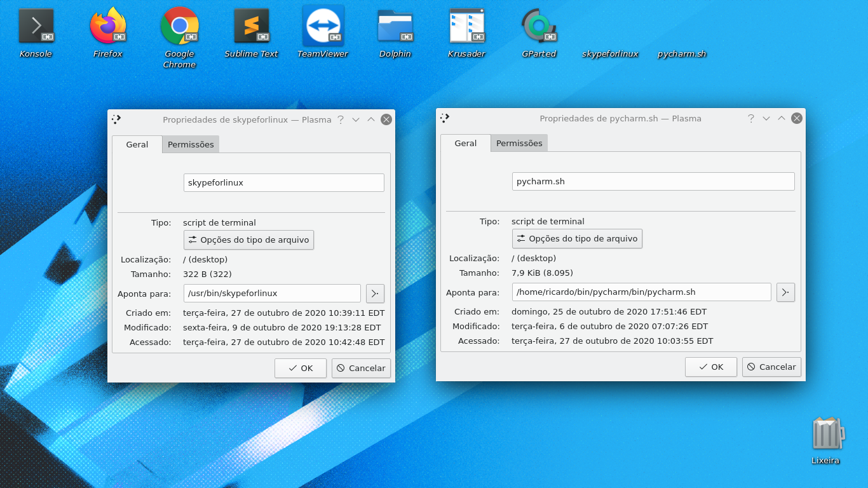Click Opções do tipo de arquivo in pycharm.sh dialog

point(577,239)
